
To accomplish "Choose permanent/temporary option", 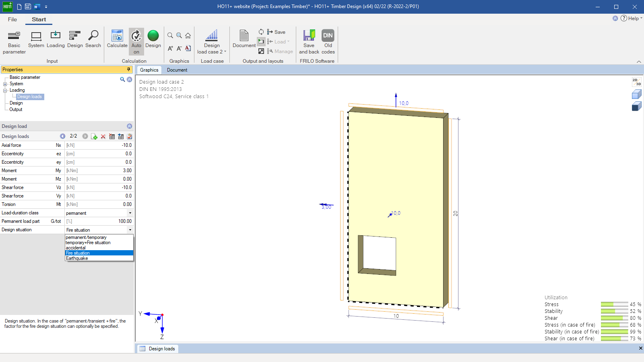I will (99, 237).
